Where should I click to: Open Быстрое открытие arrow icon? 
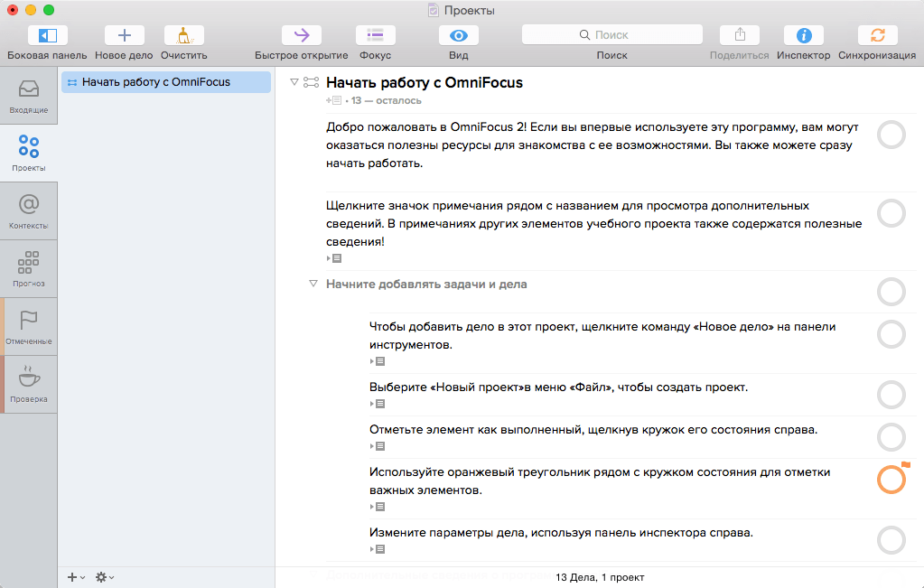point(301,35)
